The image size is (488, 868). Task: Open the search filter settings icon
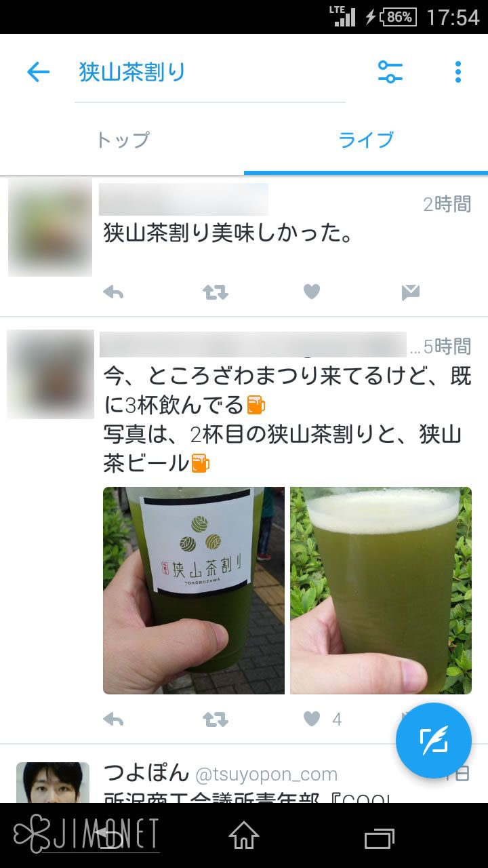pos(390,72)
